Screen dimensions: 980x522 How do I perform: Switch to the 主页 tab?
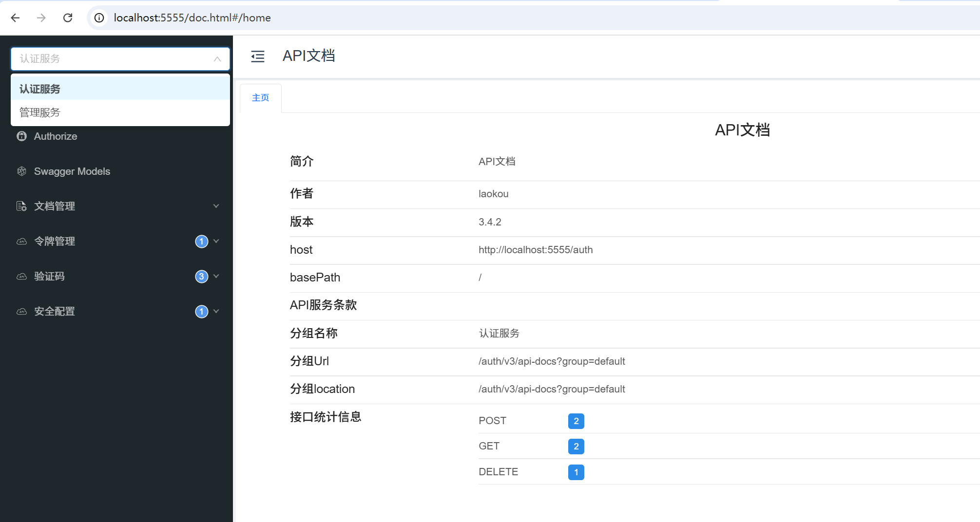click(260, 98)
